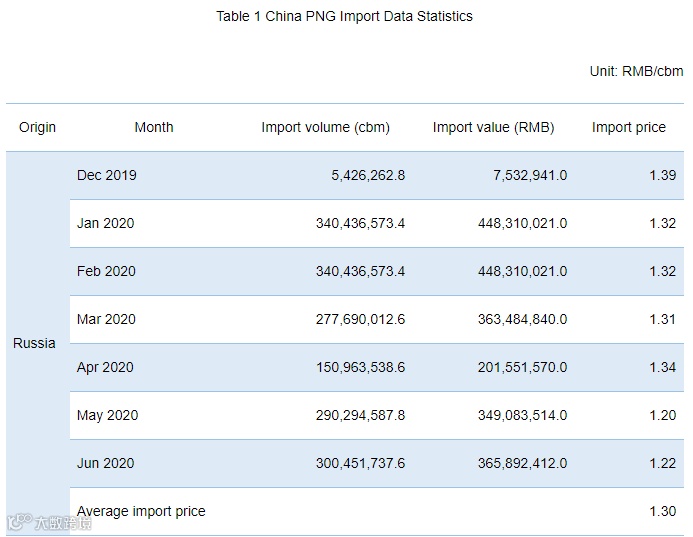Click the 'Import volume (cbm)' header
693x537 pixels.
[326, 127]
